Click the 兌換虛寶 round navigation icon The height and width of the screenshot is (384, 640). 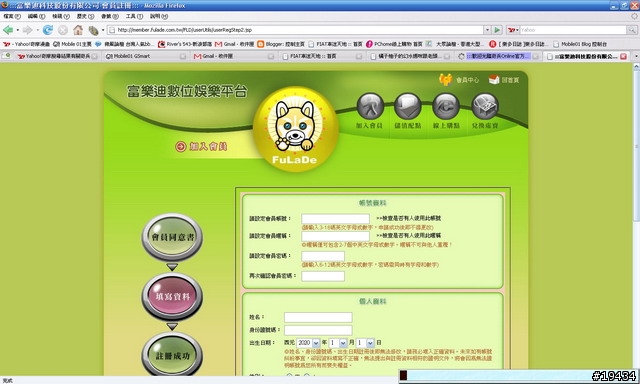pos(485,106)
